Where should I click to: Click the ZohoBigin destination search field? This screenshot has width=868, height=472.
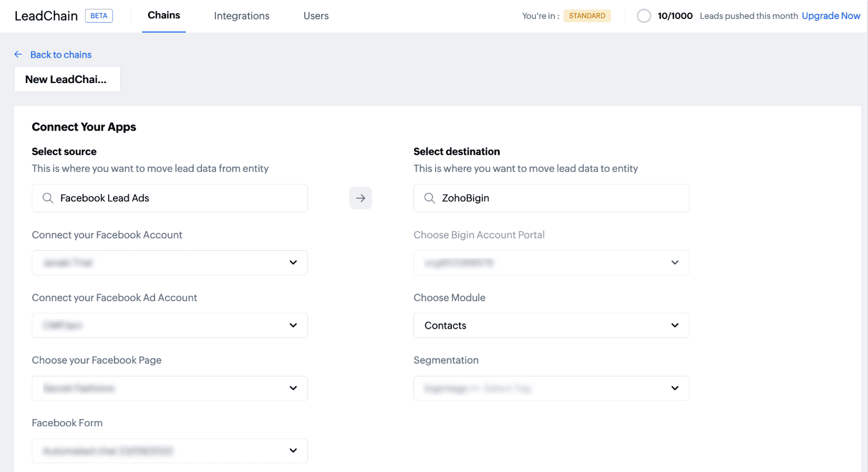(x=551, y=198)
